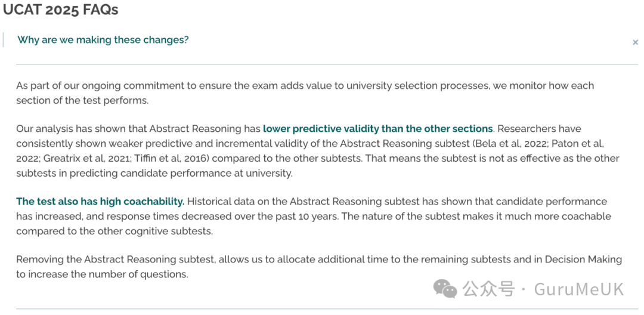Click the sentence starting 'Our analysis has shown'
The height and width of the screenshot is (315, 644).
coord(255,128)
